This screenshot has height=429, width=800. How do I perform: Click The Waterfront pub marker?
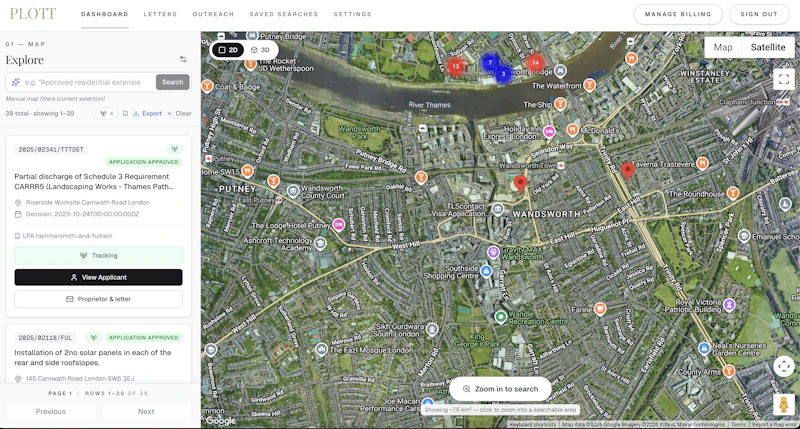(590, 85)
